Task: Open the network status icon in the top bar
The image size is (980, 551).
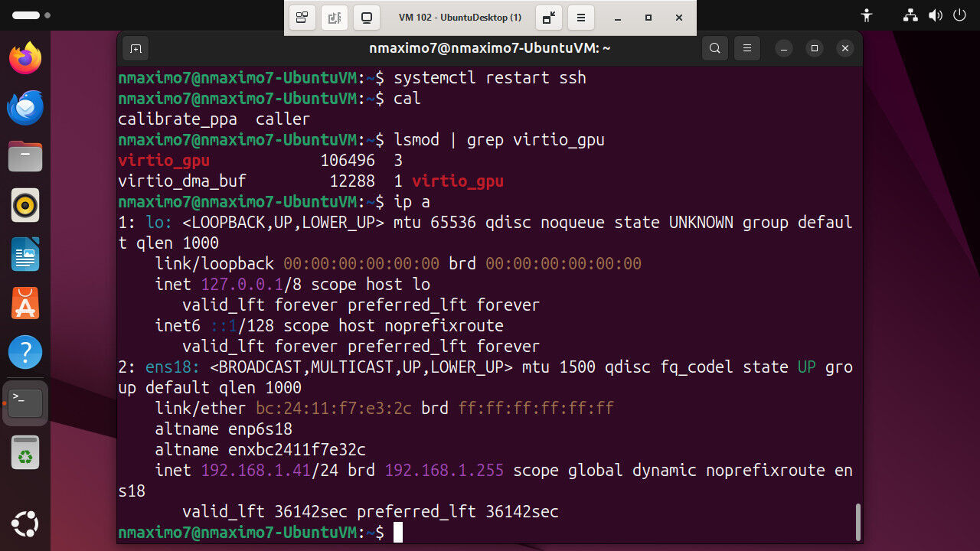Action: point(910,15)
